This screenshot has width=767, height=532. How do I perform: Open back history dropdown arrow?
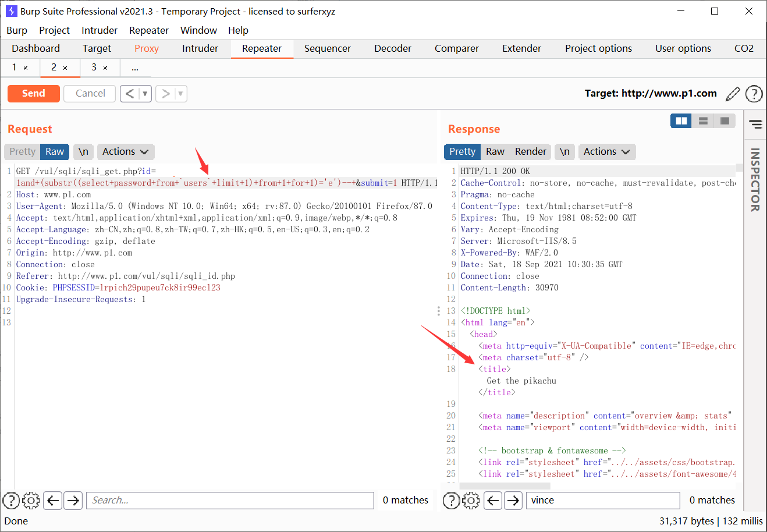tap(145, 94)
